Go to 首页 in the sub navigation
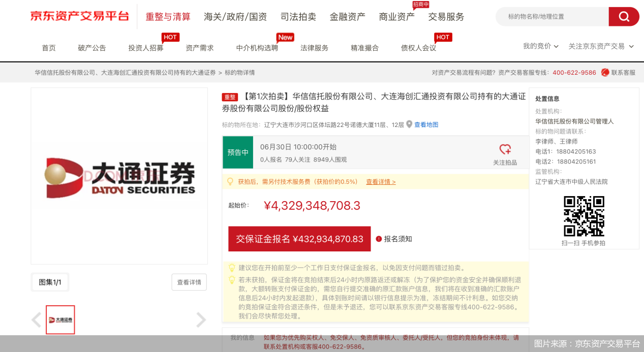Viewport: 644px width, 352px height. (x=49, y=48)
